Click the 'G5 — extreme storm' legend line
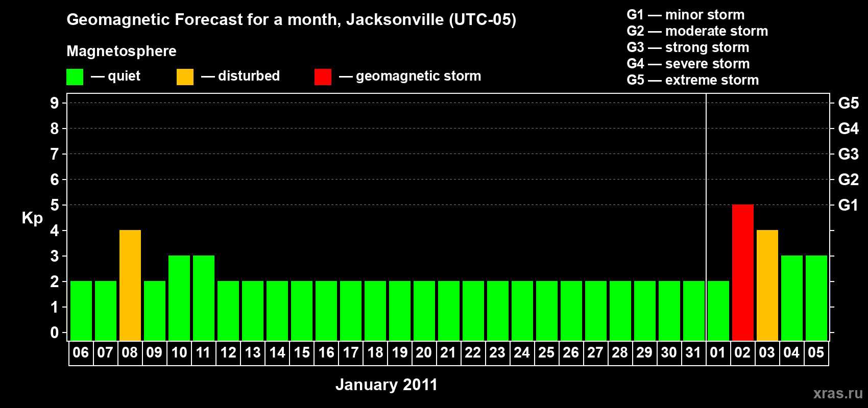 (692, 80)
